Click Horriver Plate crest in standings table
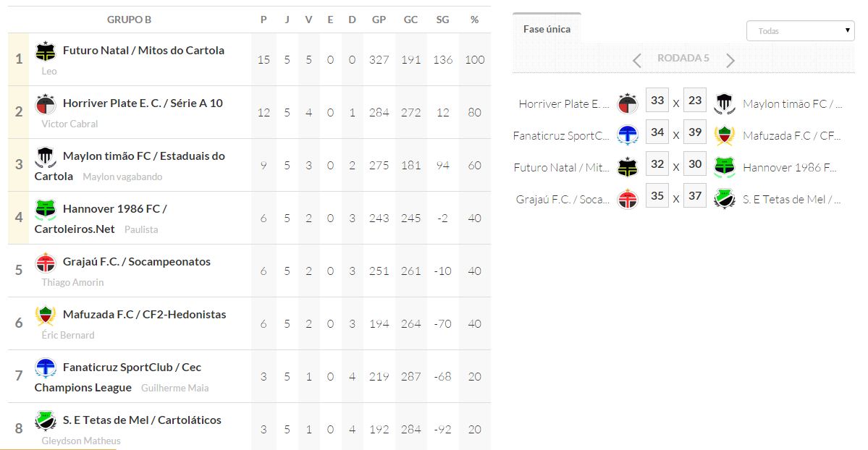 (46, 104)
